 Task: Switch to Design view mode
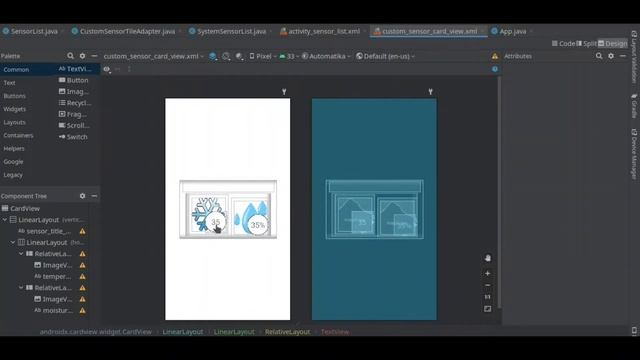coord(613,43)
